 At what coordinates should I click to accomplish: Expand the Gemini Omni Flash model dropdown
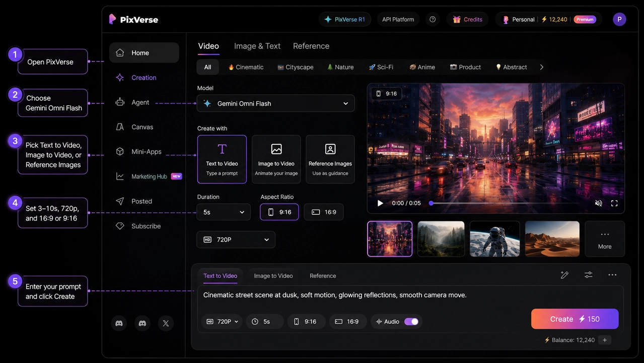pyautogui.click(x=276, y=103)
